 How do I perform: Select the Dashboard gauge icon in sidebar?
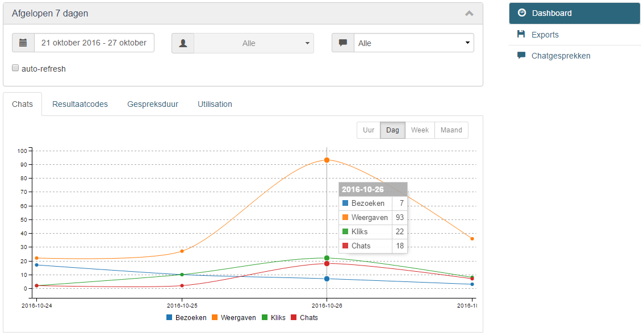tap(522, 13)
